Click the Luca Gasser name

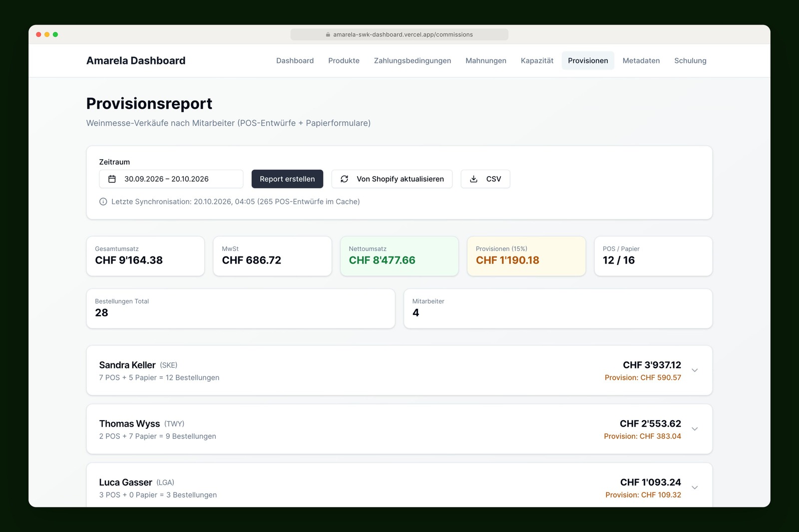[125, 482]
